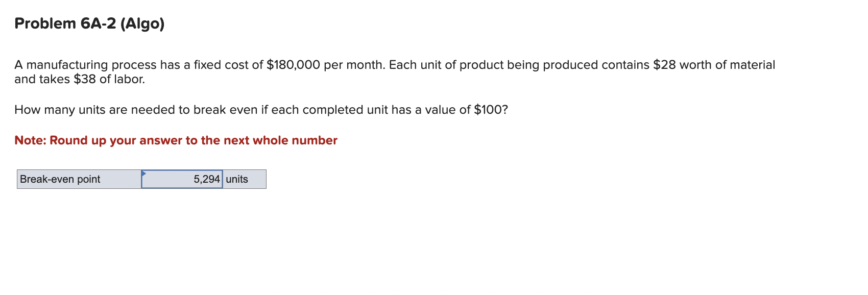Click the word Note in the red text

28,140
